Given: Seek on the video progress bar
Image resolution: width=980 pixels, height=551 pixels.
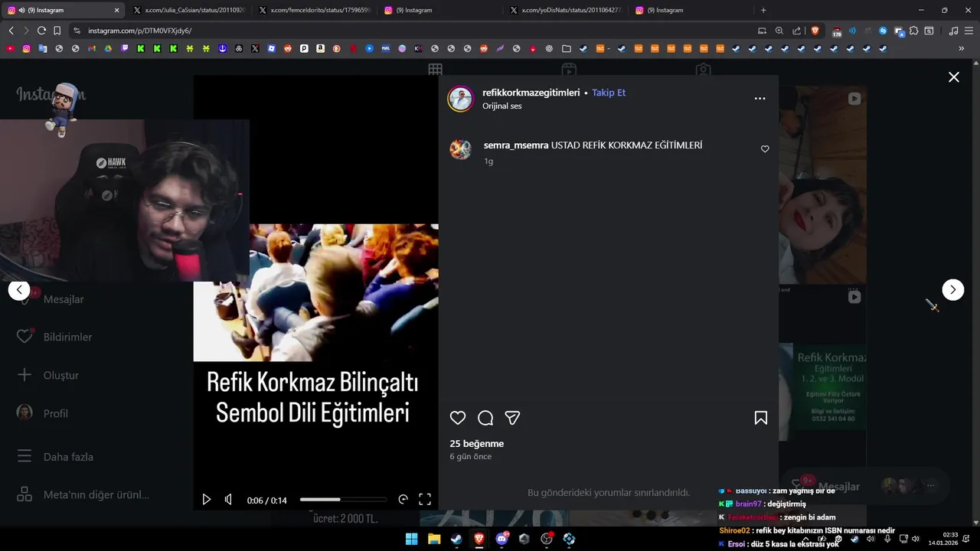Looking at the screenshot, I should point(343,500).
